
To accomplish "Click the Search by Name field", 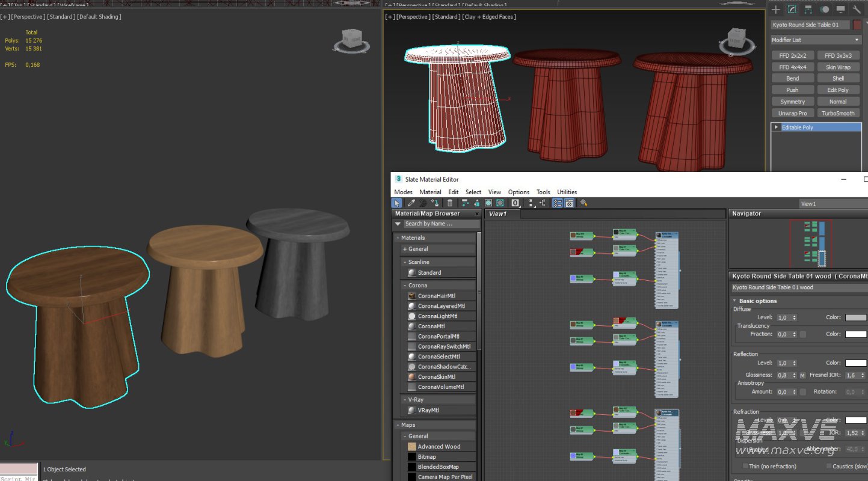I will tap(440, 224).
